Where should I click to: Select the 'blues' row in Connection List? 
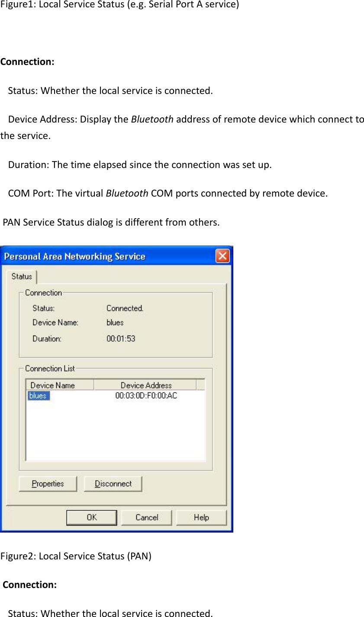(x=115, y=396)
